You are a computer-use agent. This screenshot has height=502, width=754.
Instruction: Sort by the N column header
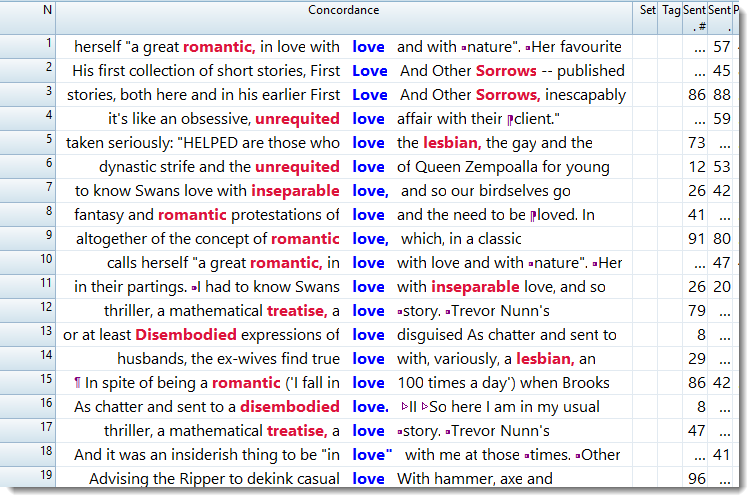pos(28,17)
